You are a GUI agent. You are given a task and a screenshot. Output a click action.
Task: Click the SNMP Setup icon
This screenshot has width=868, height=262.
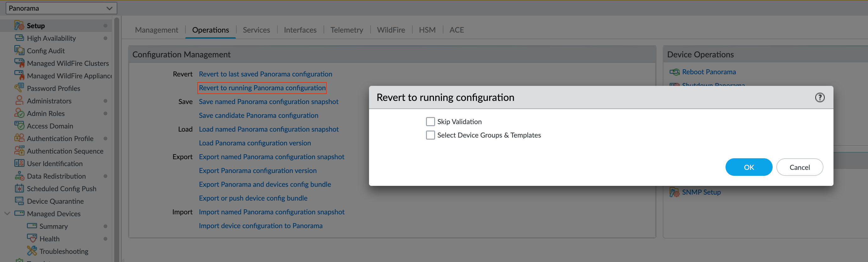[x=674, y=192]
